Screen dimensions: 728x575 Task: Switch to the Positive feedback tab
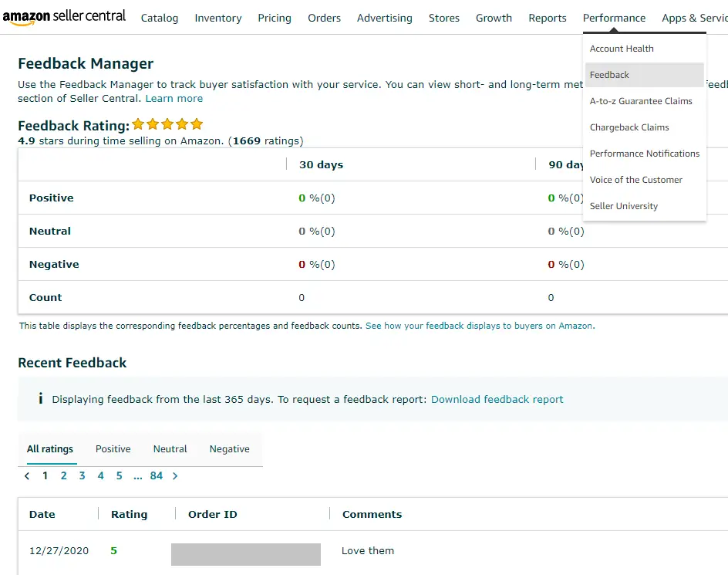coord(113,449)
